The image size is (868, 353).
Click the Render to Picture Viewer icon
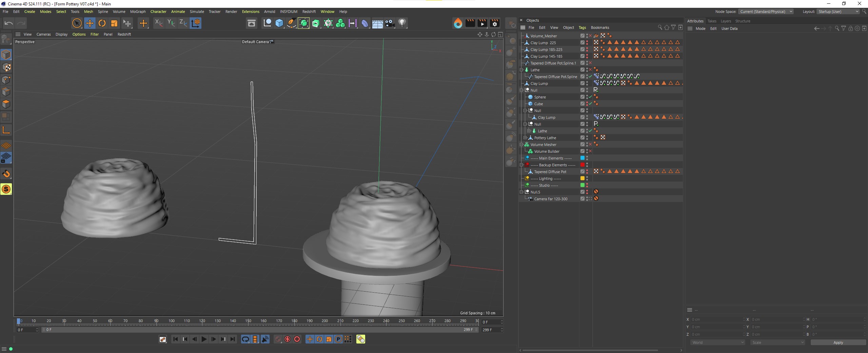click(482, 23)
